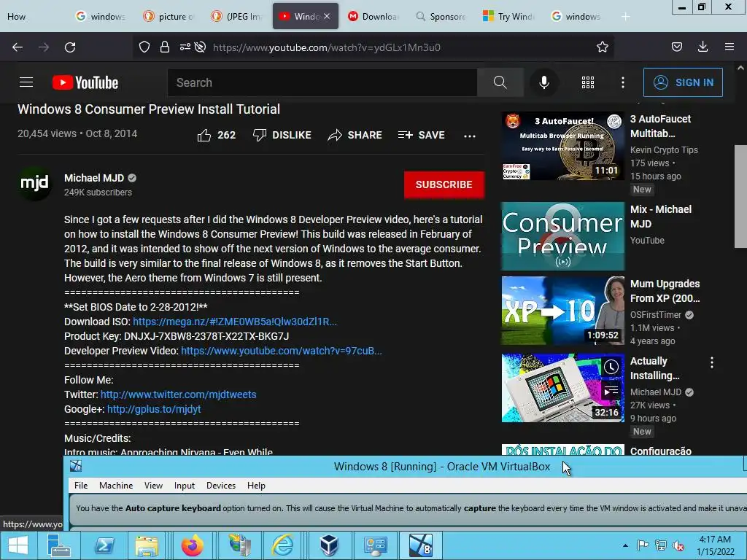Show hidden system tray icons
Screen dimensions: 747x560
click(x=625, y=545)
